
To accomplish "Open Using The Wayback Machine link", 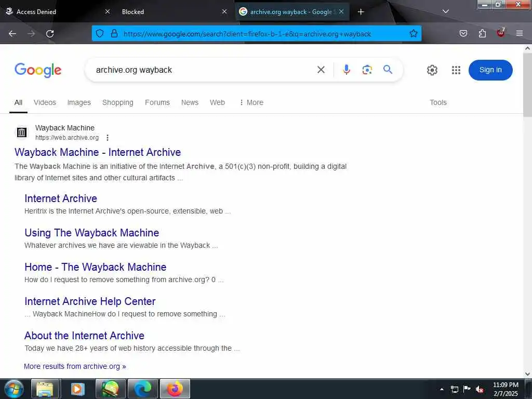I will point(91,233).
